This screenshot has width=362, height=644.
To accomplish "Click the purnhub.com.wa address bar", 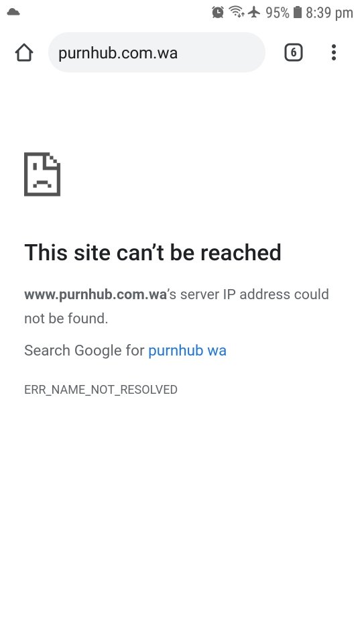I will click(157, 52).
